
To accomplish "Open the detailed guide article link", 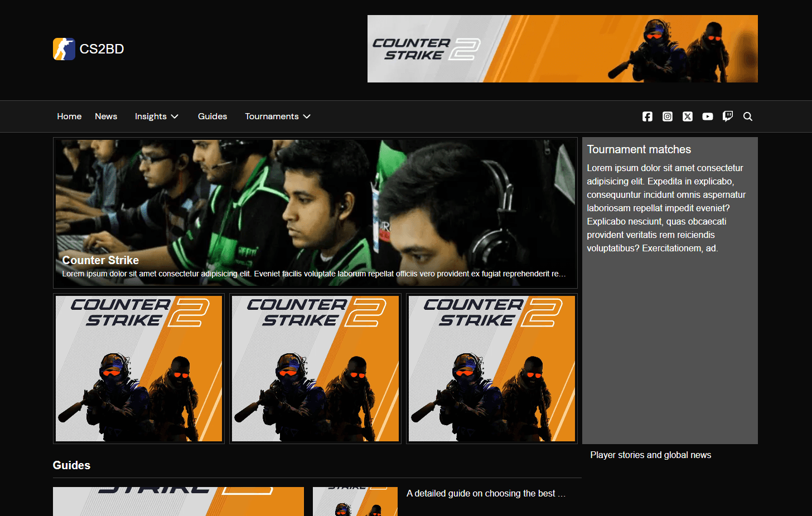I will click(x=486, y=494).
